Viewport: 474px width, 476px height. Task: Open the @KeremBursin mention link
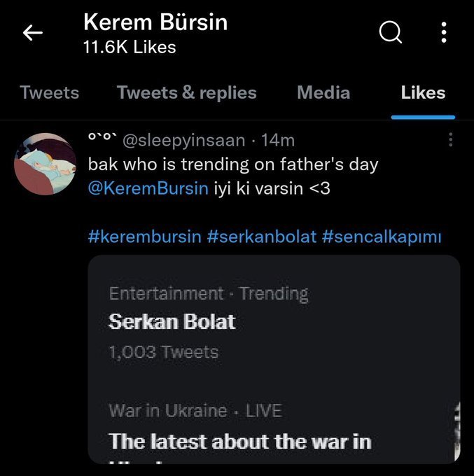[148, 189]
